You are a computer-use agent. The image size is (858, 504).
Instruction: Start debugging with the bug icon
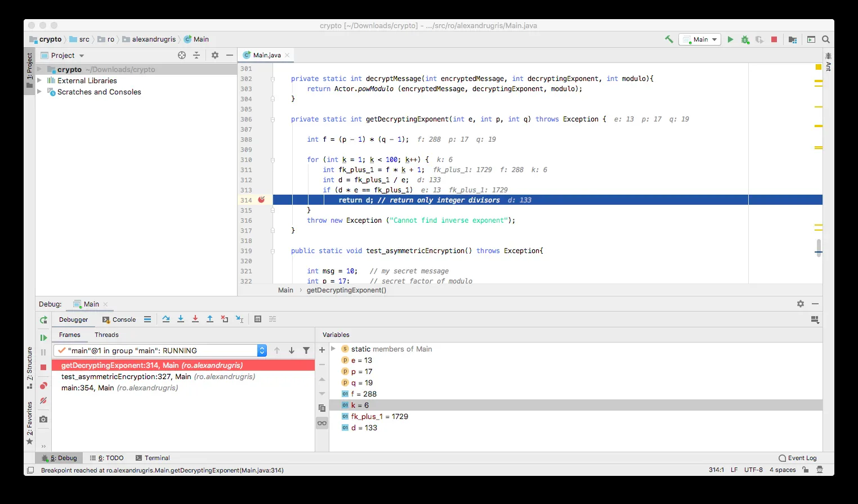745,39
